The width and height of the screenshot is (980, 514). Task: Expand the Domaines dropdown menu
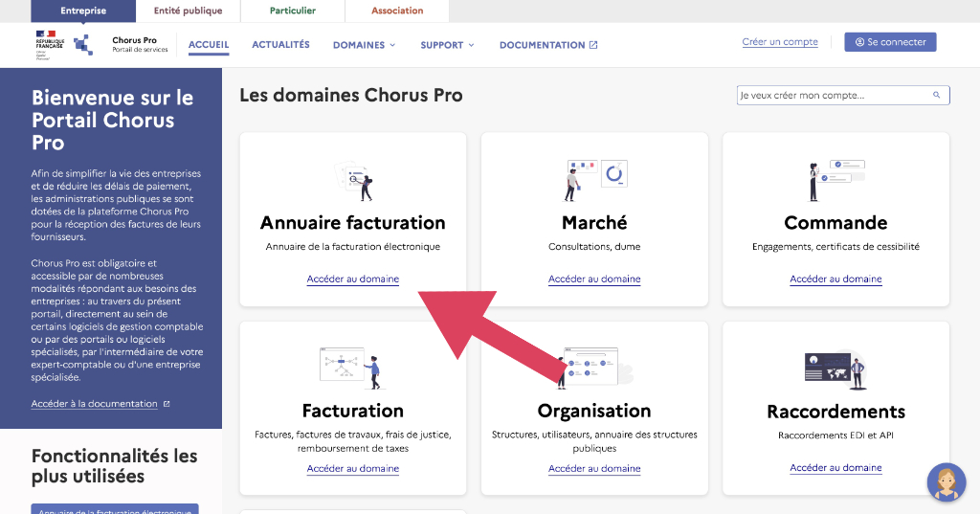pos(364,45)
